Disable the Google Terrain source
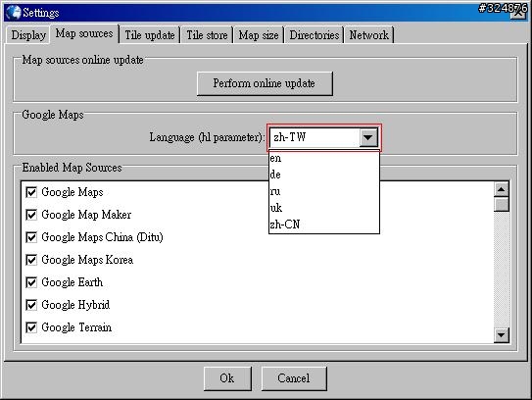532x400 pixels. tap(31, 327)
